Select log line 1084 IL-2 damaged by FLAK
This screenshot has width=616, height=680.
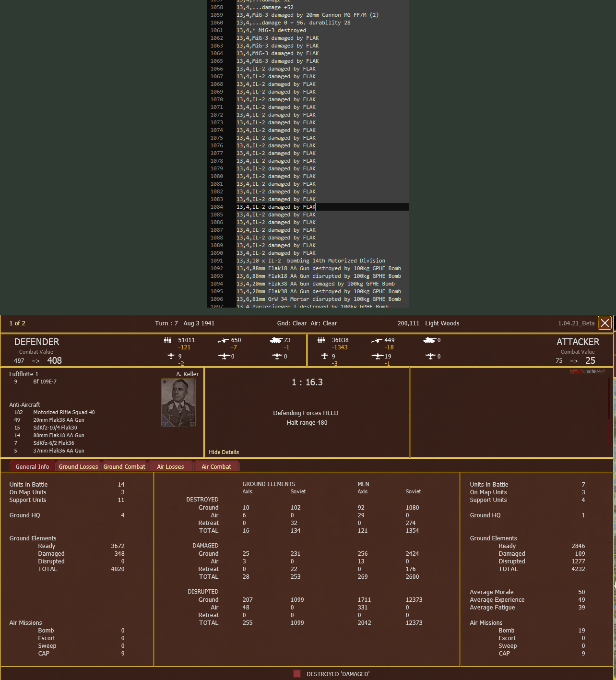(x=276, y=207)
